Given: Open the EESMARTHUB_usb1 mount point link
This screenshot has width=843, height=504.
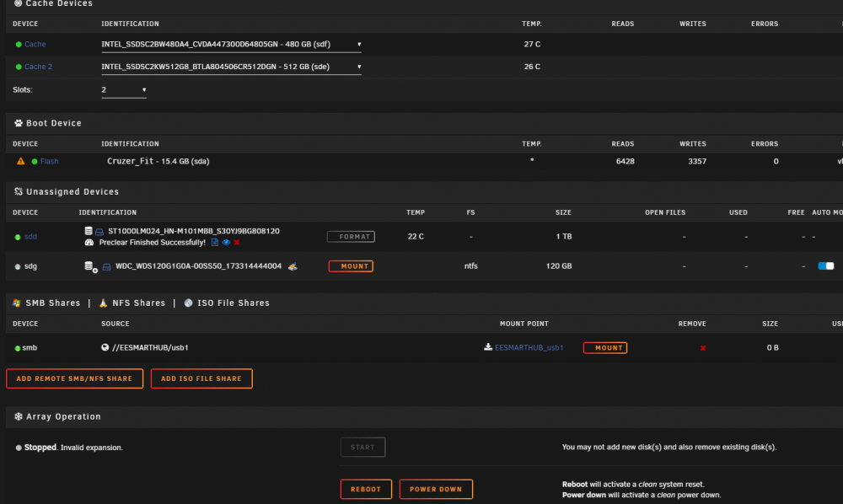Looking at the screenshot, I should pos(529,347).
